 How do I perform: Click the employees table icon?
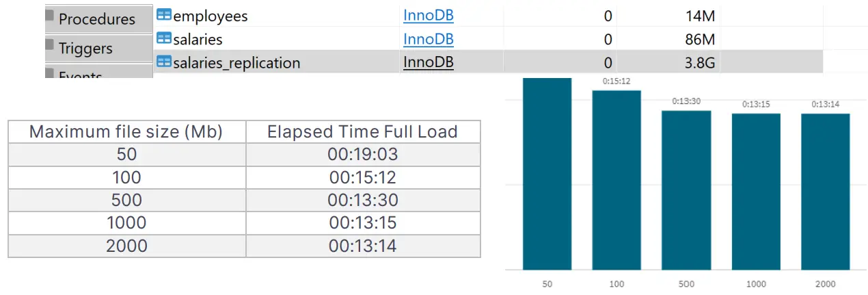163,15
